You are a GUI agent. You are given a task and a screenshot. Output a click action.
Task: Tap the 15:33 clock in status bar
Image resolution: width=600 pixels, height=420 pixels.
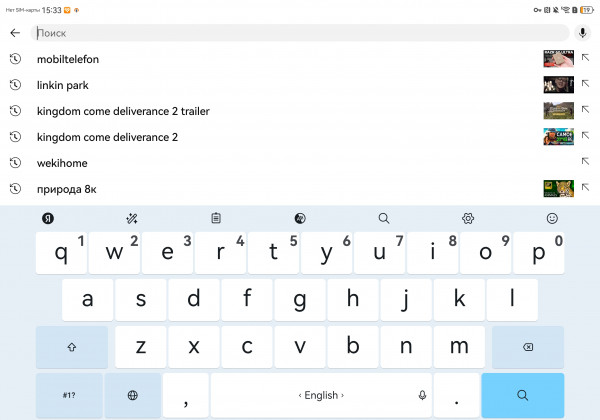[51, 10]
